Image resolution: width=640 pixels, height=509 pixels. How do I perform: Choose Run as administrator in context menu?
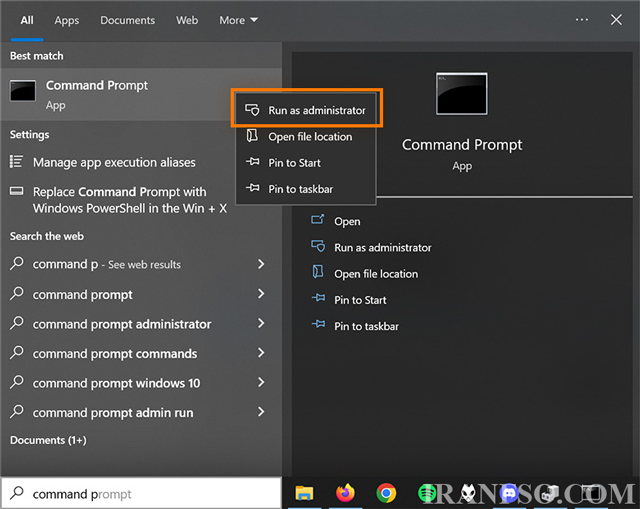(306, 110)
